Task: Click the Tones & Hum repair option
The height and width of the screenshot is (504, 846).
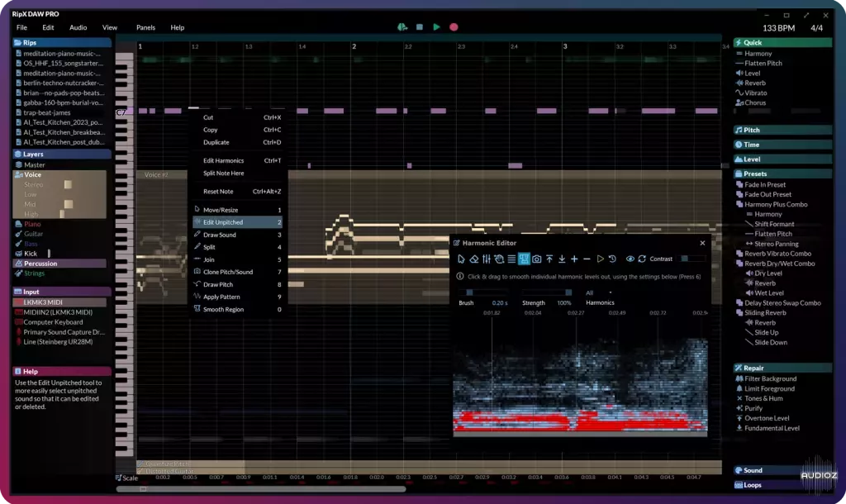Action: [x=763, y=399]
